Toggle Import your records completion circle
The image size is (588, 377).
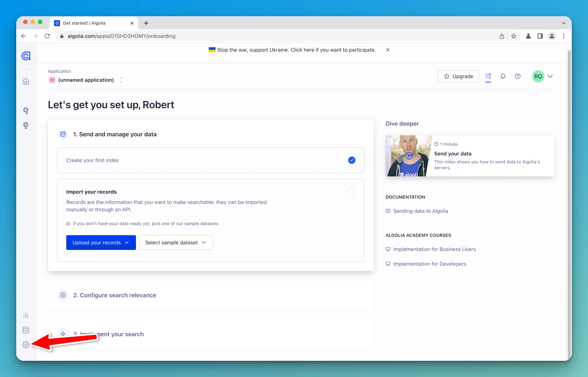point(351,192)
